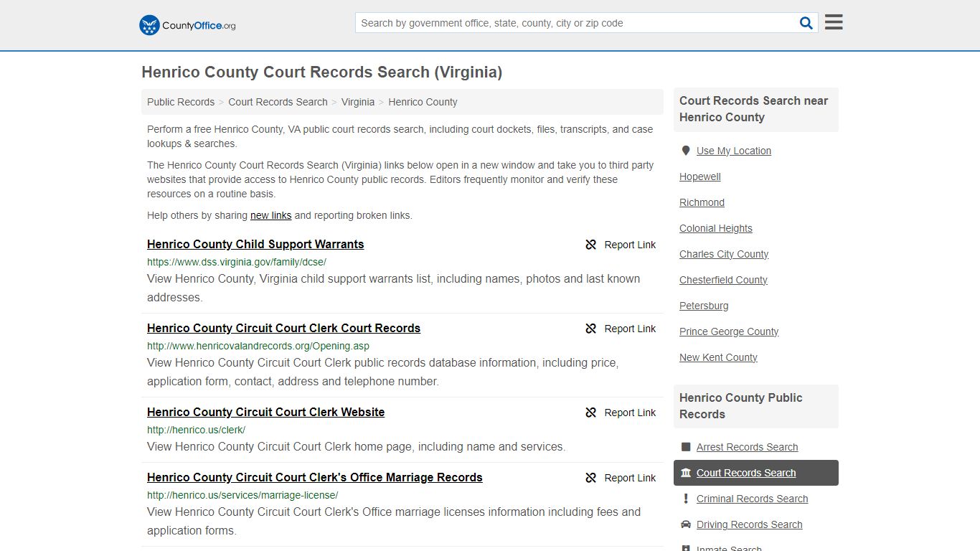The height and width of the screenshot is (551, 980).
Task: Open the hamburger menu
Action: [x=834, y=22]
